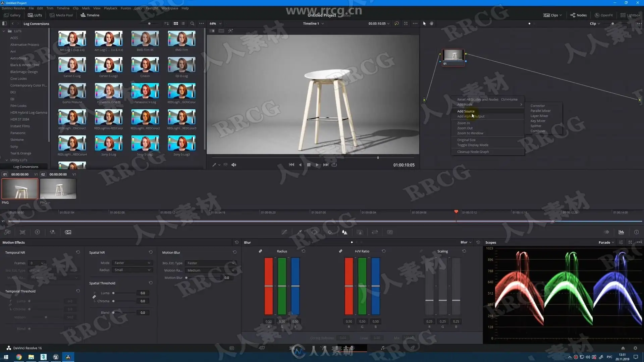The image size is (644, 362).
Task: Open the Curves palette icon
Action: click(284, 232)
